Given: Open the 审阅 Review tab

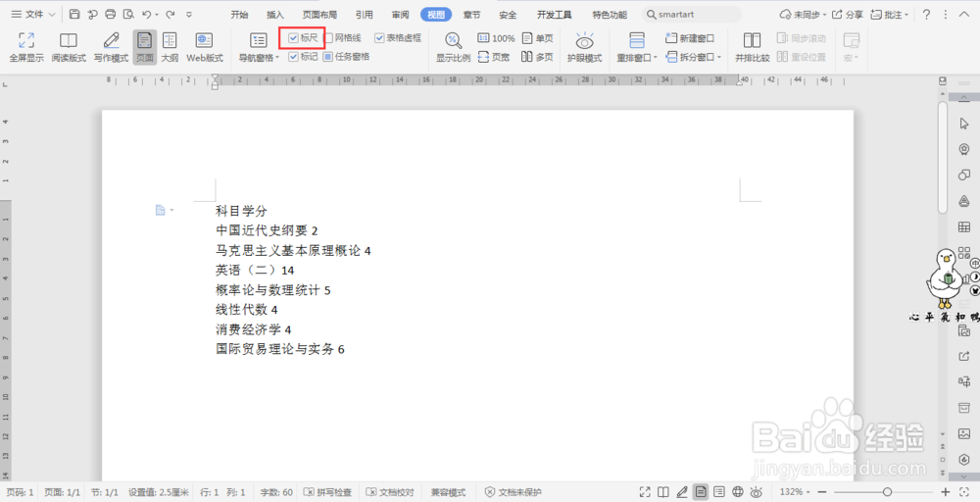Looking at the screenshot, I should pos(401,15).
